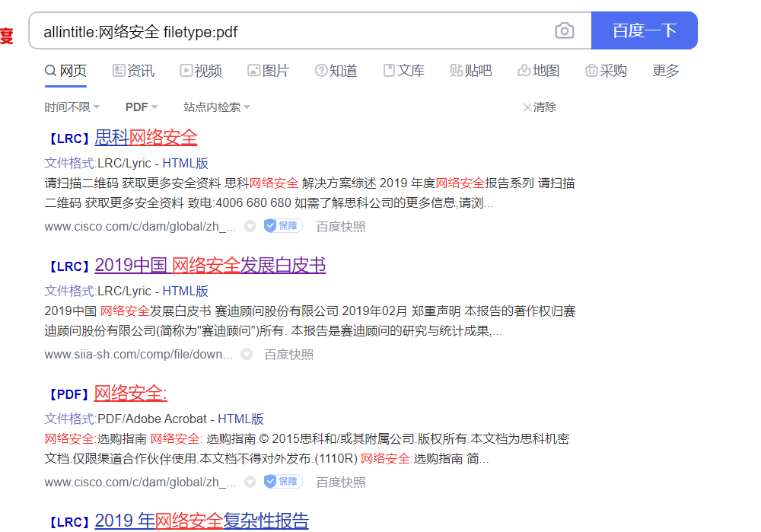Click the 百度一下 search button
This screenshot has height=532, width=761.
[x=644, y=30]
